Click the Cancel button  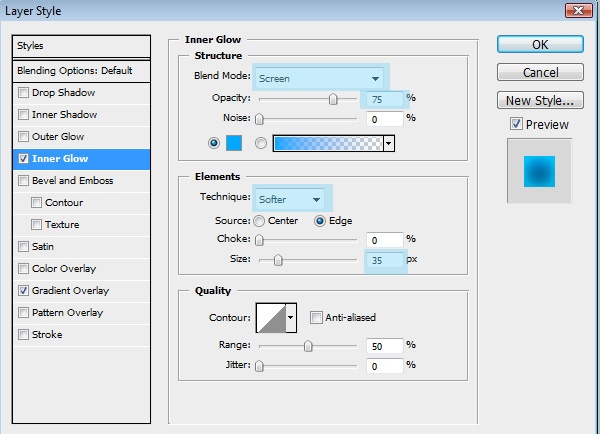coord(540,72)
